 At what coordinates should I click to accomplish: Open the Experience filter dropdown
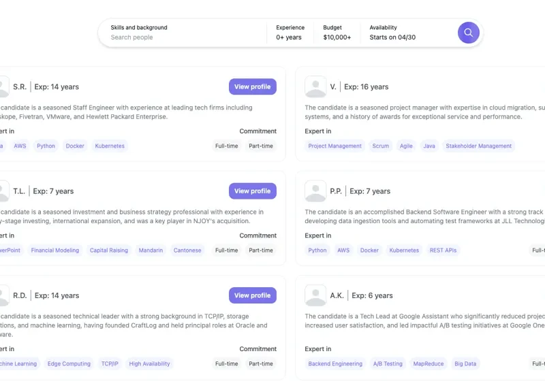tap(290, 33)
